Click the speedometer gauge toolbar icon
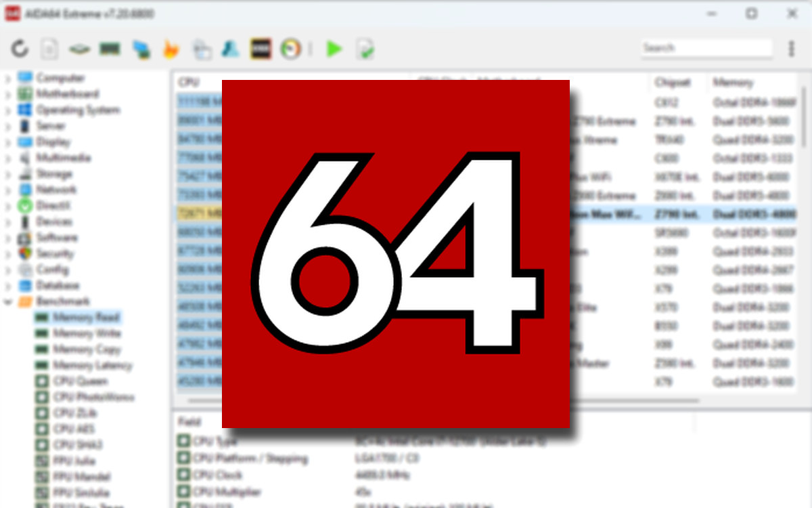The width and height of the screenshot is (812, 508). 291,48
